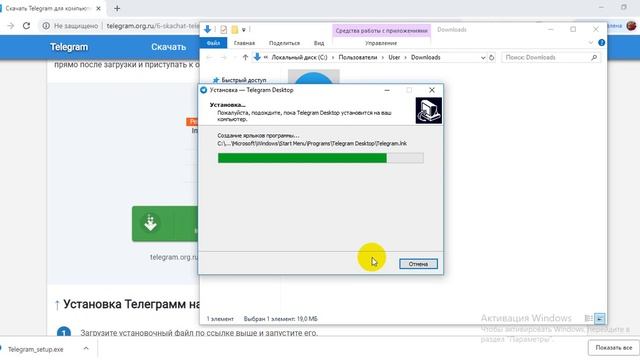Expand Explorer address bar history dropdown
This screenshot has width=640, height=360.
point(483,58)
